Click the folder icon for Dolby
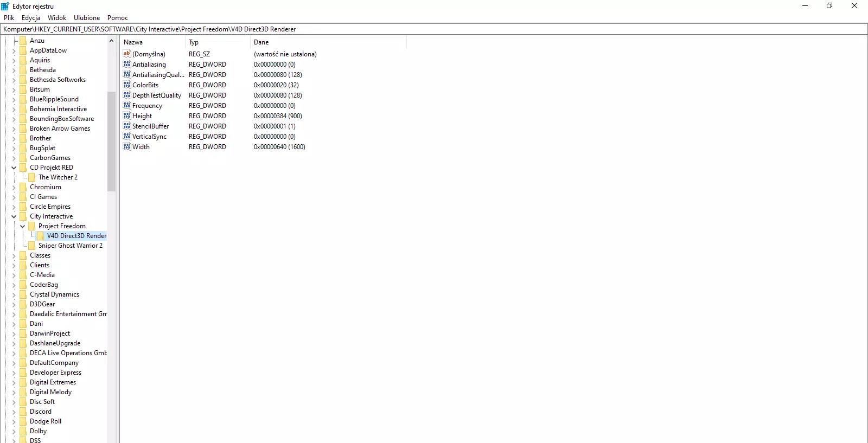Image resolution: width=868 pixels, height=443 pixels. coord(23,431)
